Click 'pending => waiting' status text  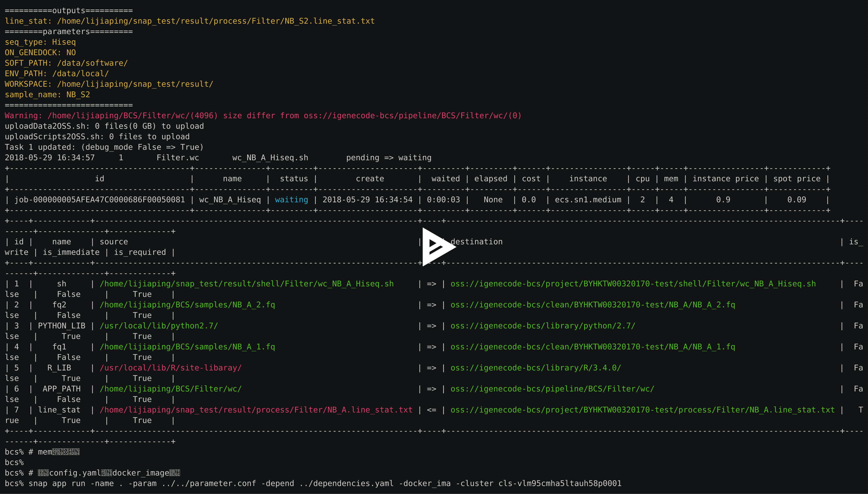click(389, 158)
